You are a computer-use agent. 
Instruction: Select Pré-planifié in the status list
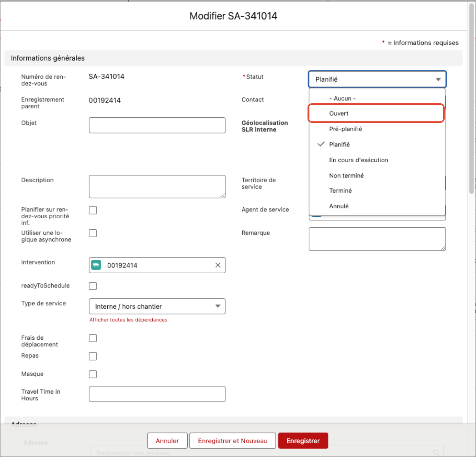(377, 129)
